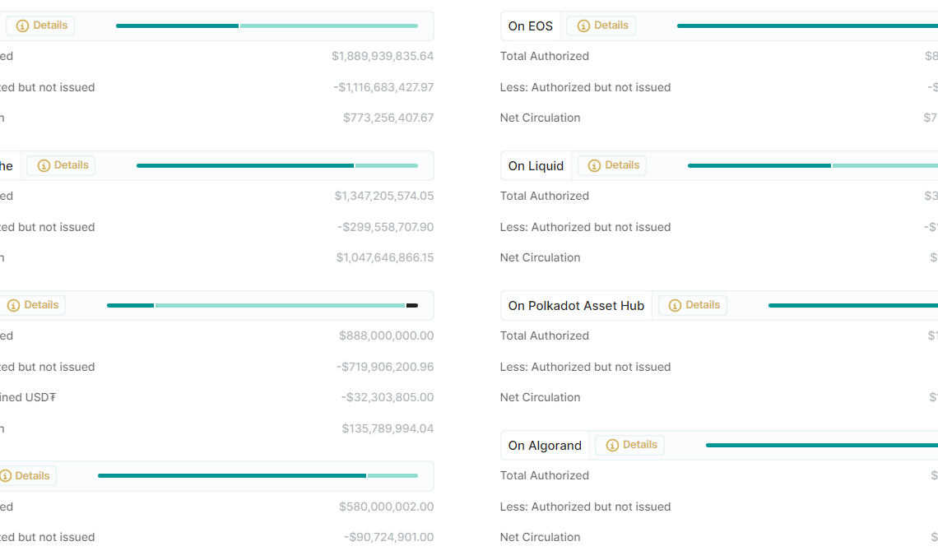This screenshot has height=560, width=938.
Task: Click info icon in Details above $580,000,002.00 total
Action: tap(7, 475)
